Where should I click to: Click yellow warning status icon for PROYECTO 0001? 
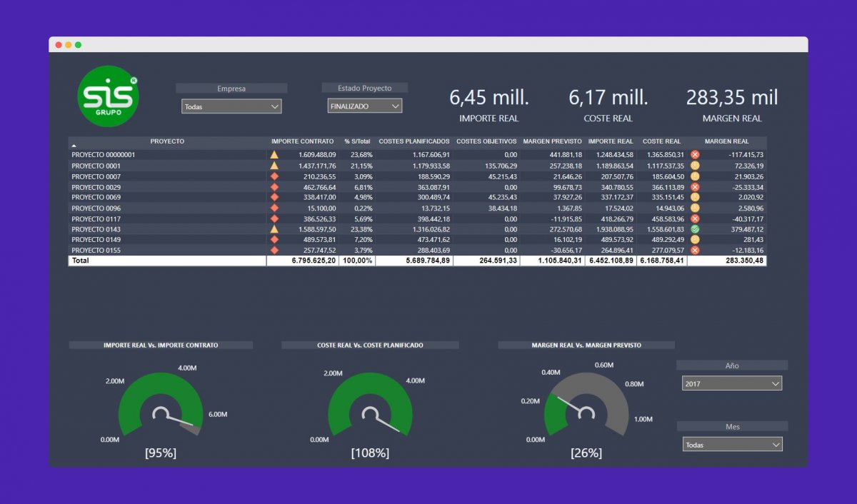695,166
